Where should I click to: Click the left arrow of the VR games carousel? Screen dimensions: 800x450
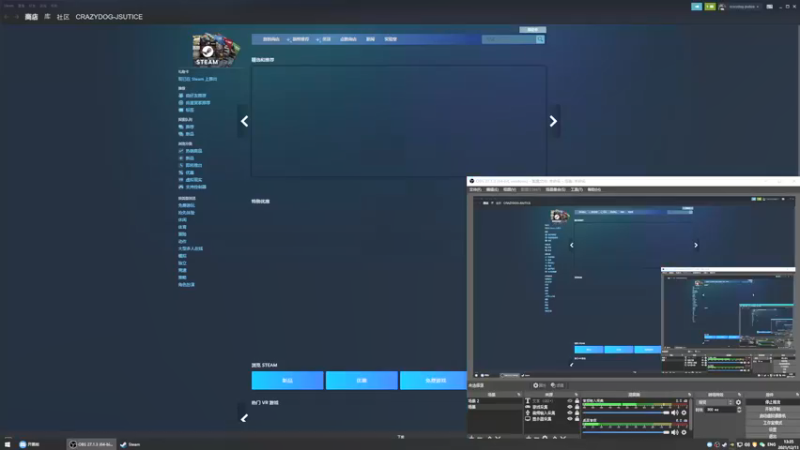(244, 418)
